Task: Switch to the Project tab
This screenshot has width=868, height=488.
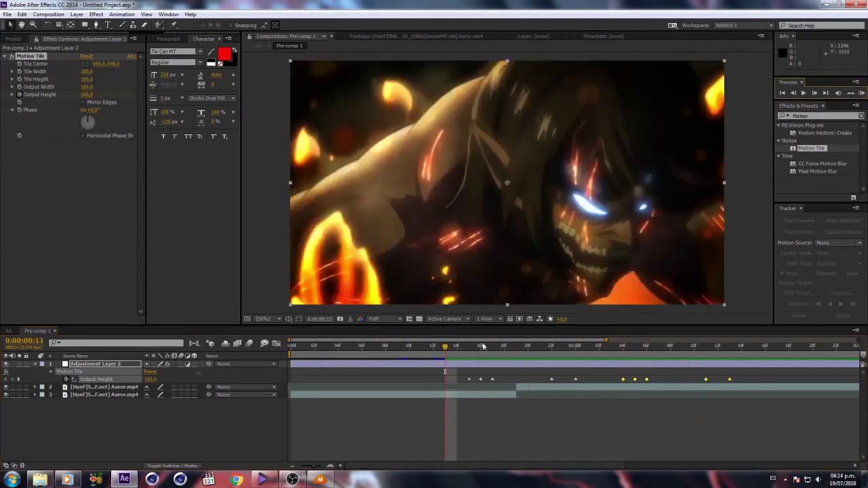Action: (x=13, y=39)
